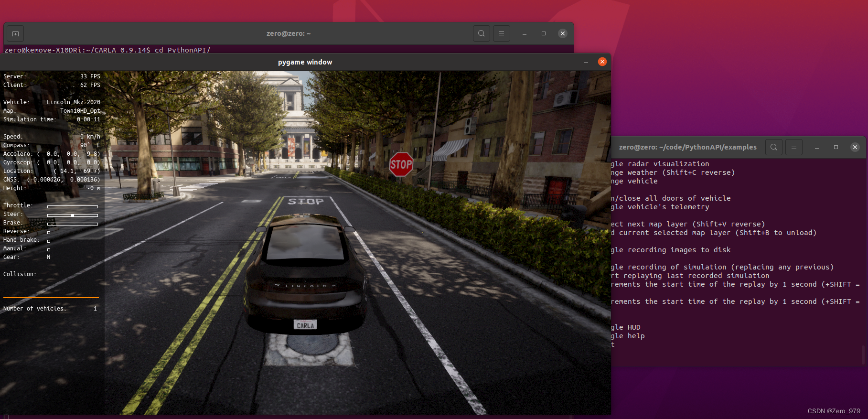Minimize the PythonAPI/examples terminal window
Screen dimensions: 868x419
point(816,147)
